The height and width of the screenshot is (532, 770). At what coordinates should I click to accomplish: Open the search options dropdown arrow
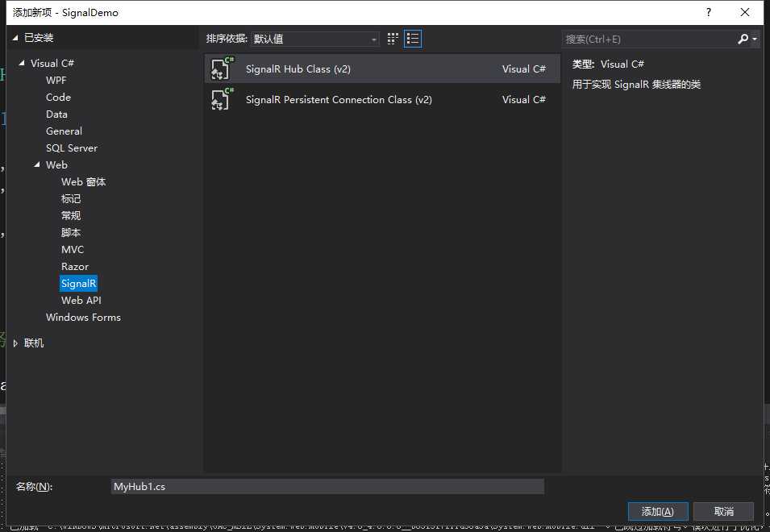coord(755,39)
